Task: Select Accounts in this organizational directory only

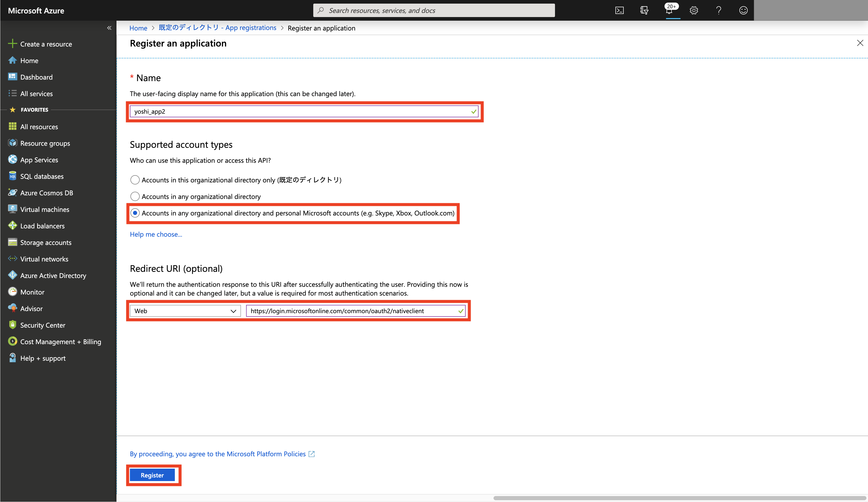Action: tap(135, 180)
